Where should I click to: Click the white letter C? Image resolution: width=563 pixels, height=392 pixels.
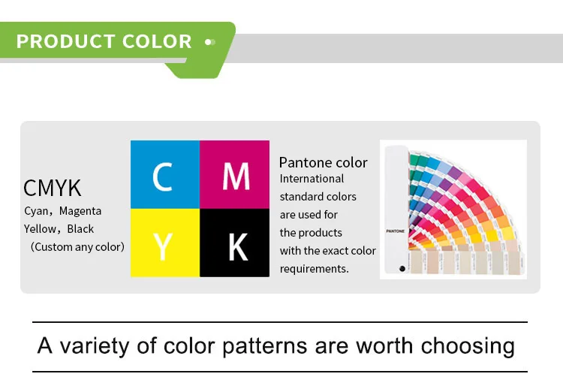(162, 177)
